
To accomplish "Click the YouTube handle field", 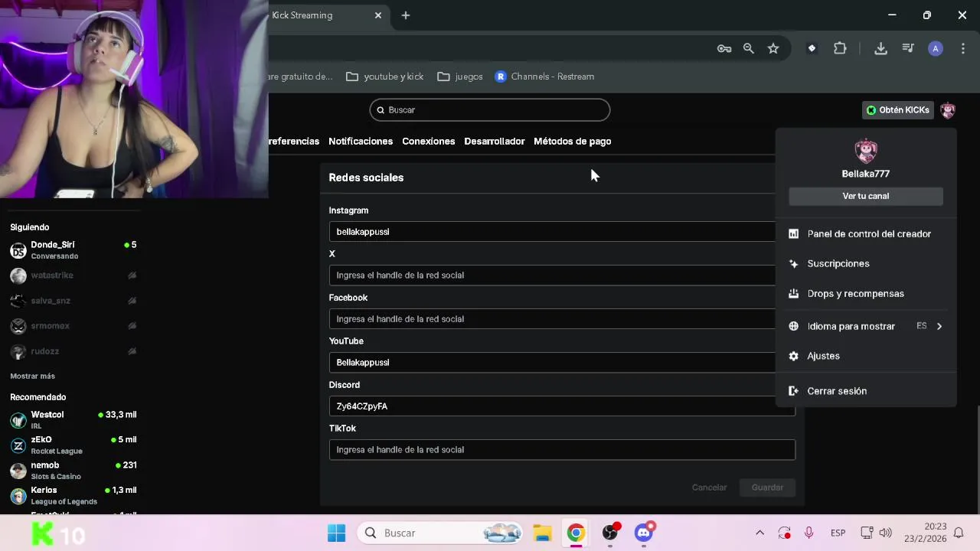I will point(552,363).
